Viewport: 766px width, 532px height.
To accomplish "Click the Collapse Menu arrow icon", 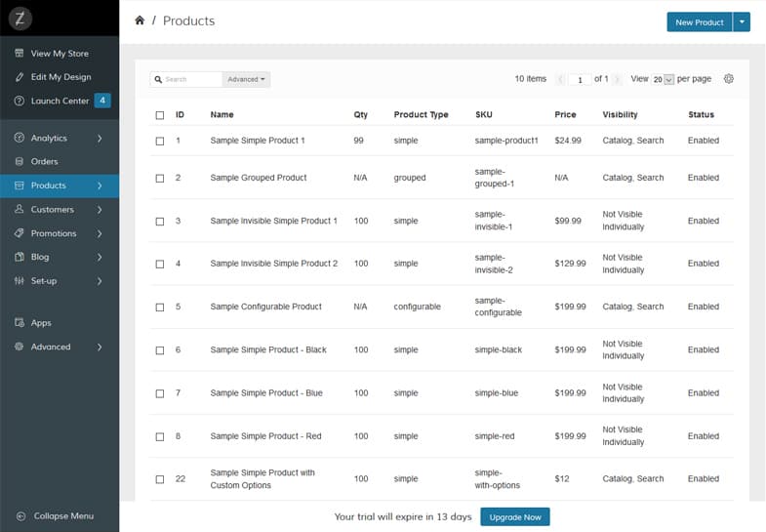I will (x=20, y=515).
